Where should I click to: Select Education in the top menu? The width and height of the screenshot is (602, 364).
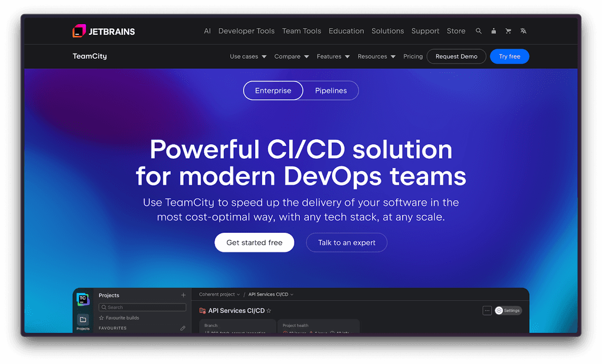pos(346,31)
